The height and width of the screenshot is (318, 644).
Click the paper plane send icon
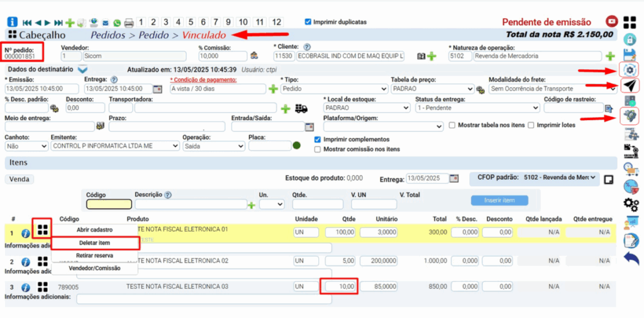(630, 85)
